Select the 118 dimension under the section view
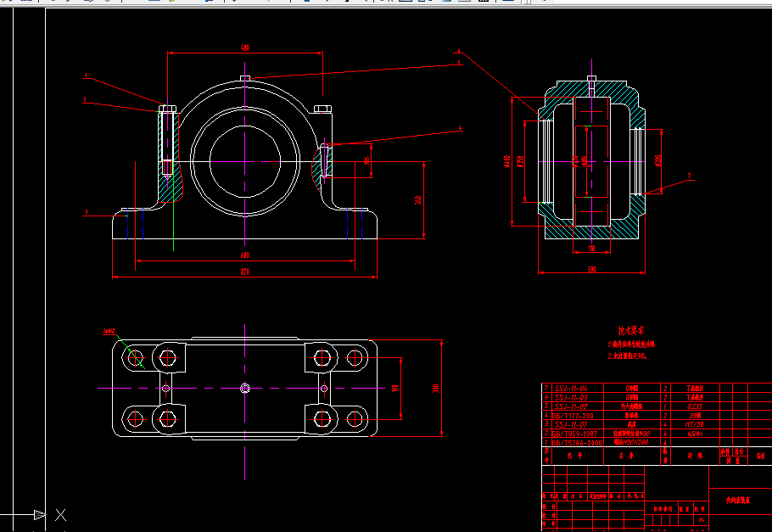This screenshot has height=532, width=772. tap(592, 249)
